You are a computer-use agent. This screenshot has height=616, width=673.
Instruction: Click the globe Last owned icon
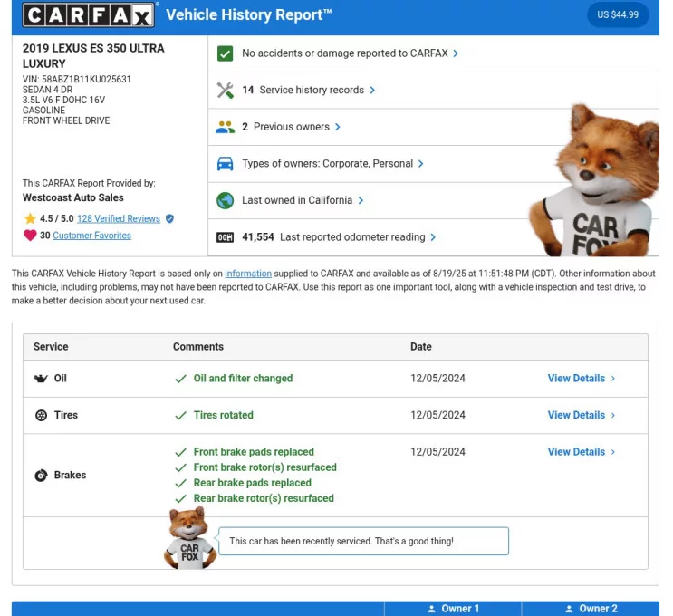pos(226,200)
